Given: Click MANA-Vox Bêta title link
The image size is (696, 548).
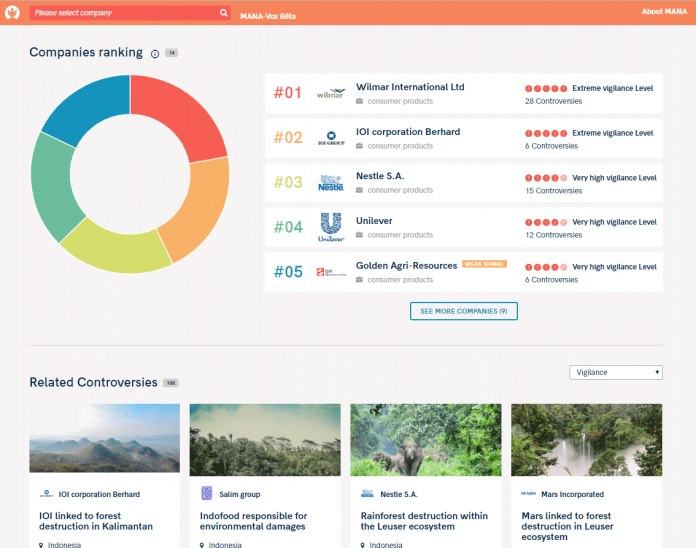Looking at the screenshot, I should (268, 16).
